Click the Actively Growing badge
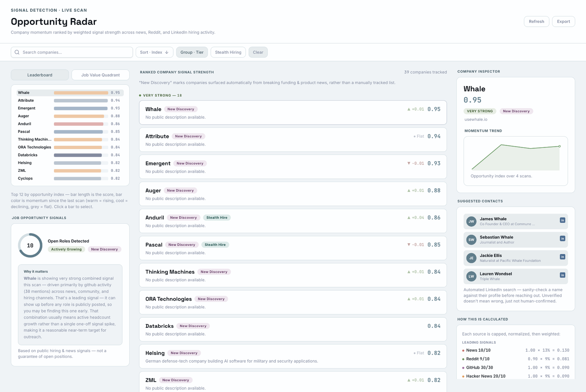 coord(66,249)
